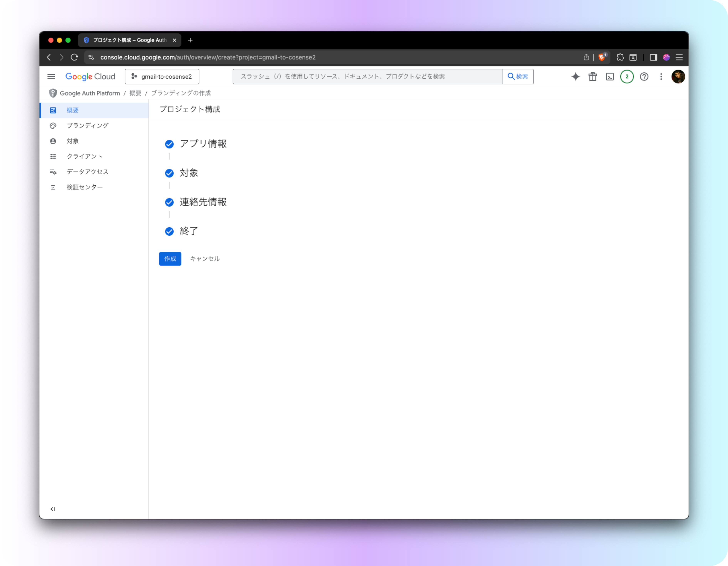Open the browser hamburger menu
This screenshot has width=728, height=566.
pyautogui.click(x=679, y=57)
